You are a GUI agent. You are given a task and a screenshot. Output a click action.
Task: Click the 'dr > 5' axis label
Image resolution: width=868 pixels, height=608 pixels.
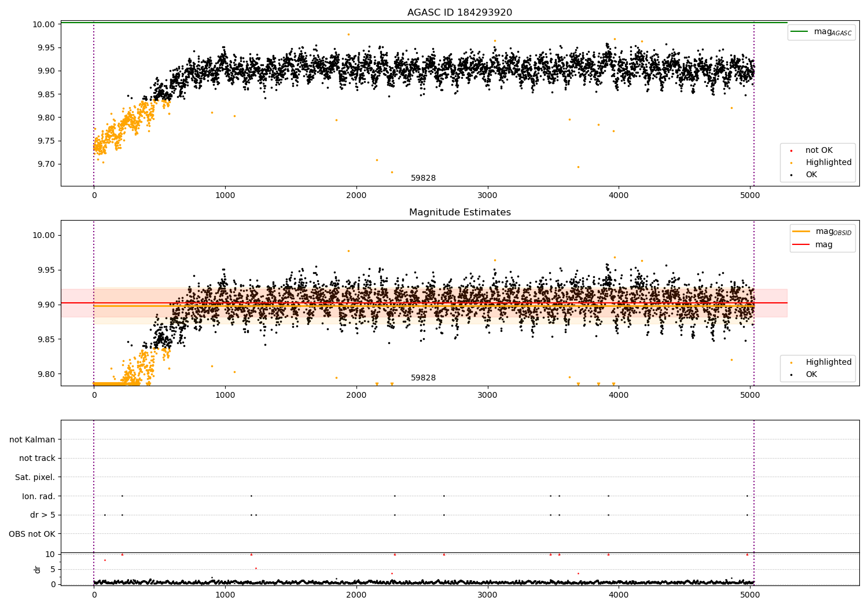point(43,515)
